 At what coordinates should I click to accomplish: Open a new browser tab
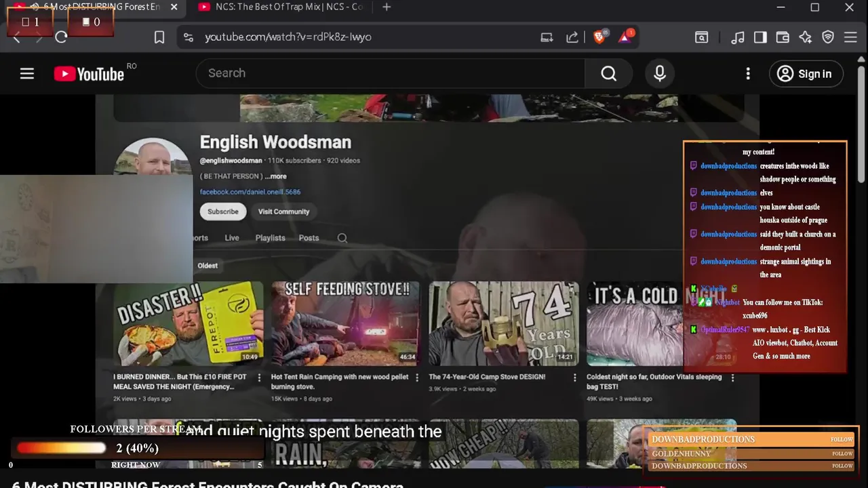tap(387, 7)
